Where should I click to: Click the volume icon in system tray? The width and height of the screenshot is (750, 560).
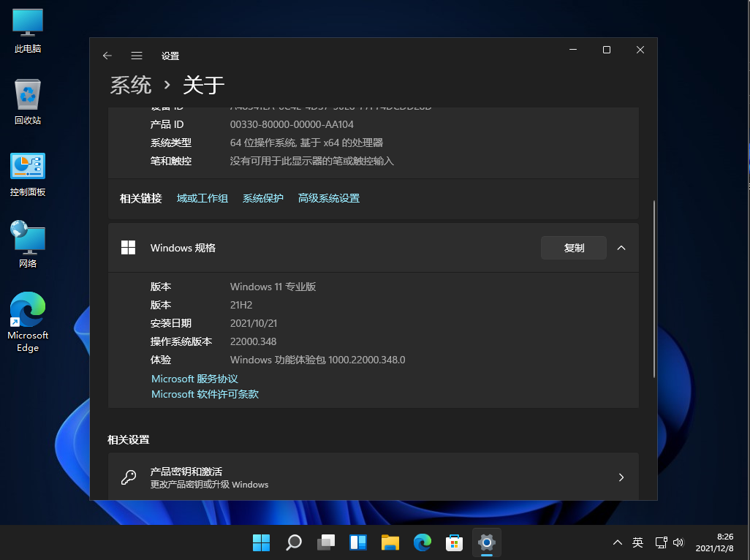678,542
